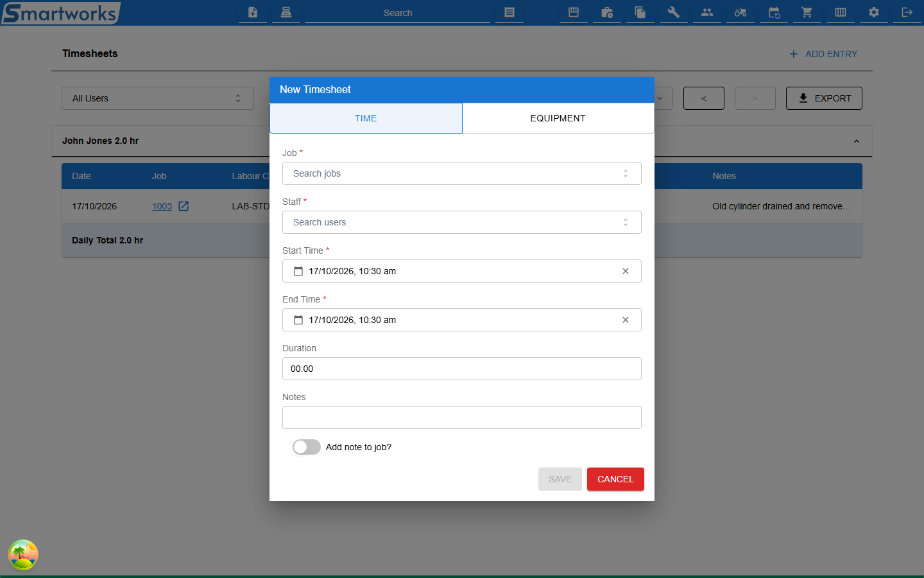Click the Notes input field
The height and width of the screenshot is (578, 924).
(x=462, y=417)
